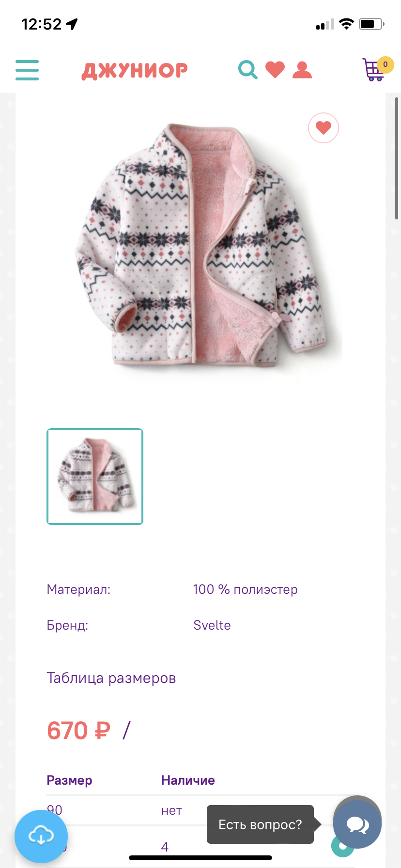This screenshot has height=868, width=401.
Task: Click the page scrollbar on right edge
Action: (x=397, y=158)
